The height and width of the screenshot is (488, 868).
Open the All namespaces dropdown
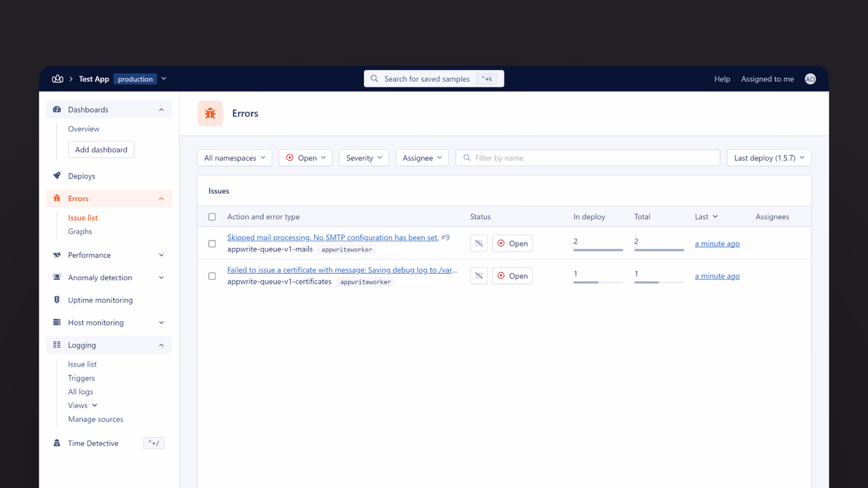(x=235, y=158)
